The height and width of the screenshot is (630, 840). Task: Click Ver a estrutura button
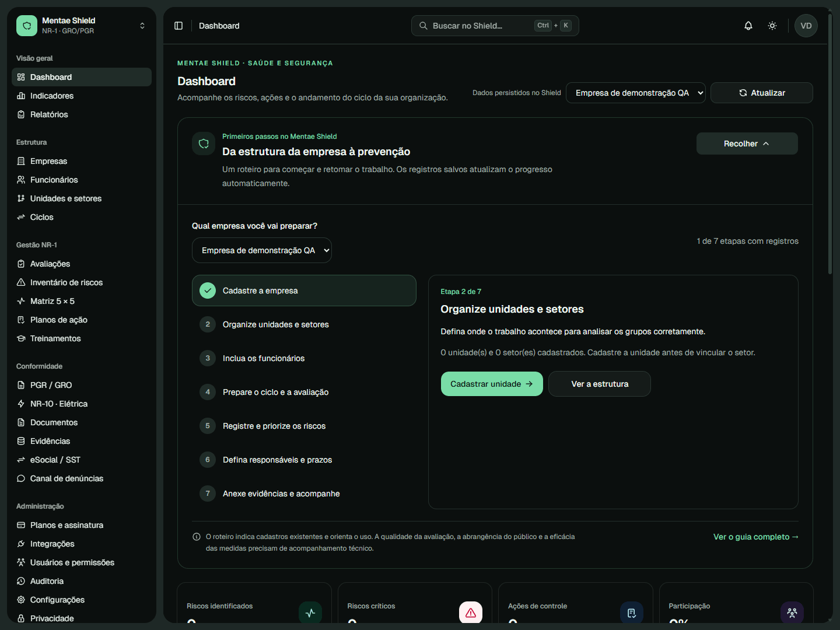coord(600,384)
